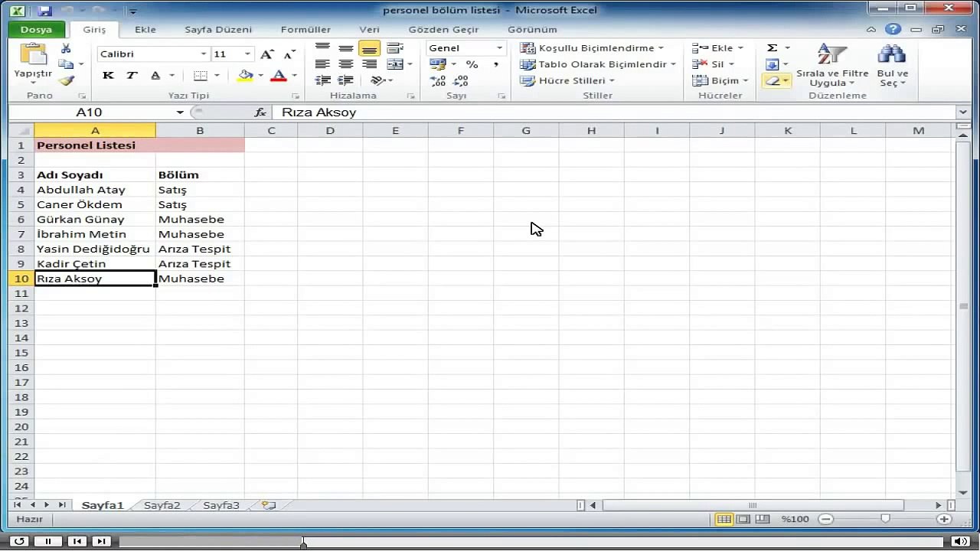This screenshot has width=980, height=551.
Task: Open the font size 11 dropdown
Action: [x=247, y=54]
